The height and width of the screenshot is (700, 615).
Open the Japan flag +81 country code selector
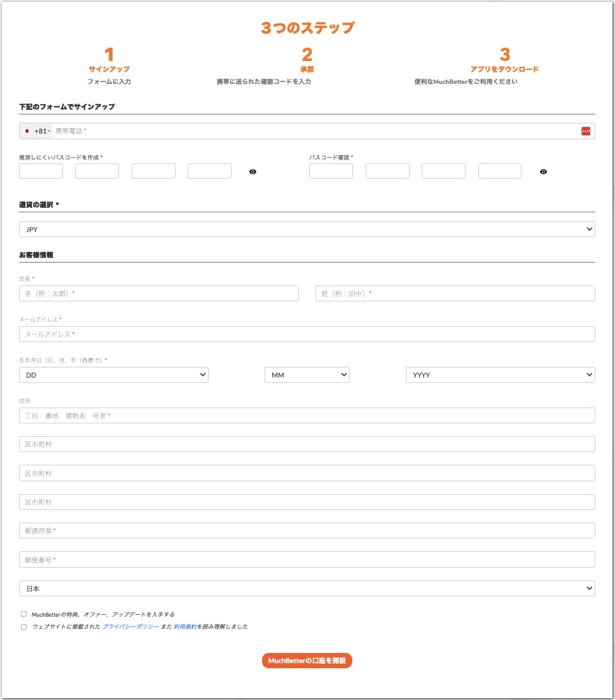[x=37, y=131]
